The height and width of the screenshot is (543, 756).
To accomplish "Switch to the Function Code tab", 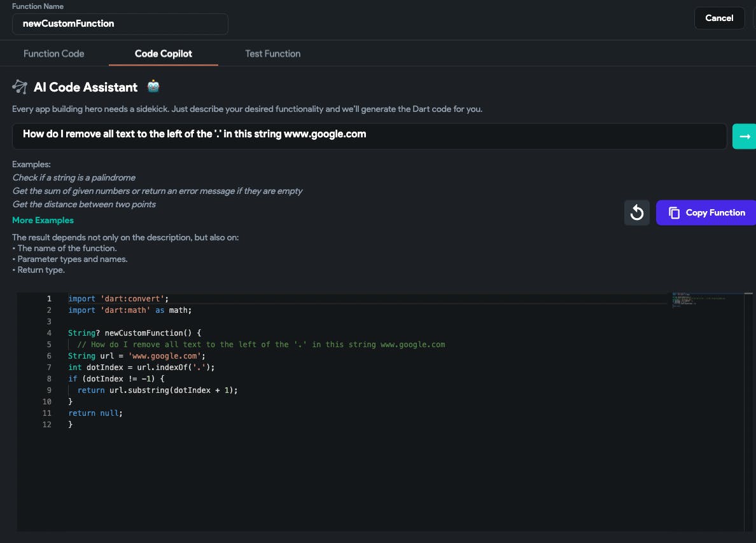I will point(54,53).
